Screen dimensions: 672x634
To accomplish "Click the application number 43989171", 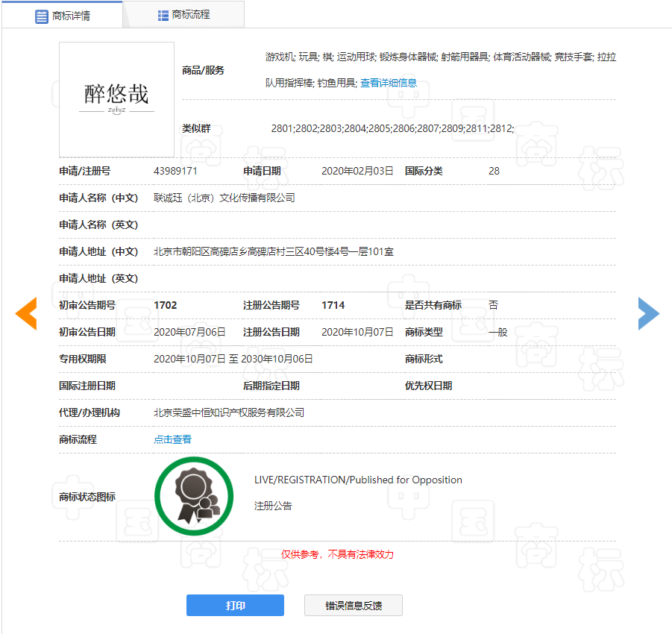I will 175,171.
